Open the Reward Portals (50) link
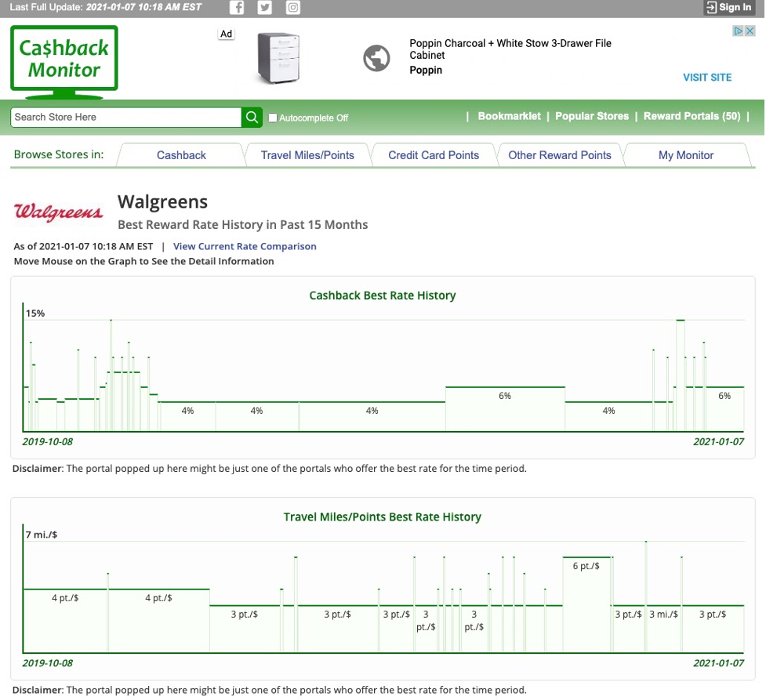 pyautogui.click(x=692, y=116)
